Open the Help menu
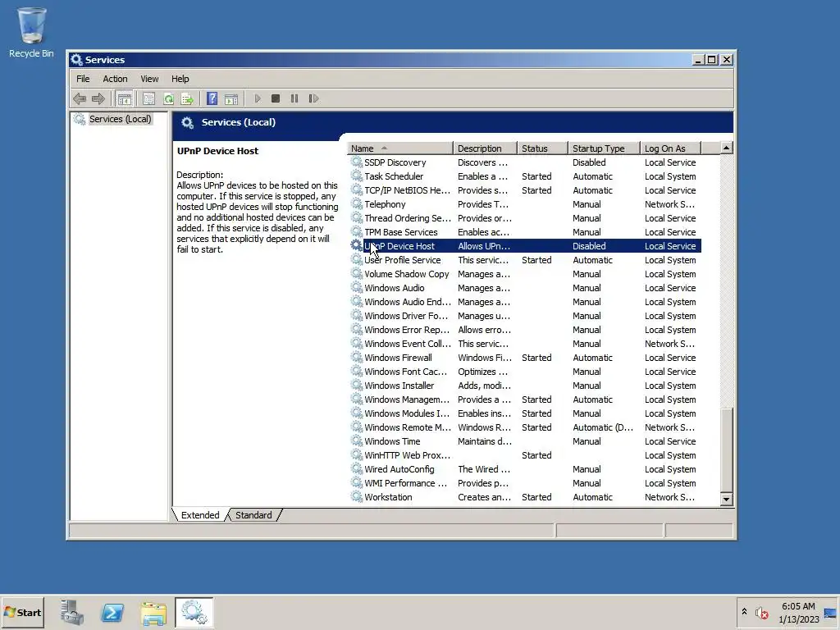 (180, 79)
